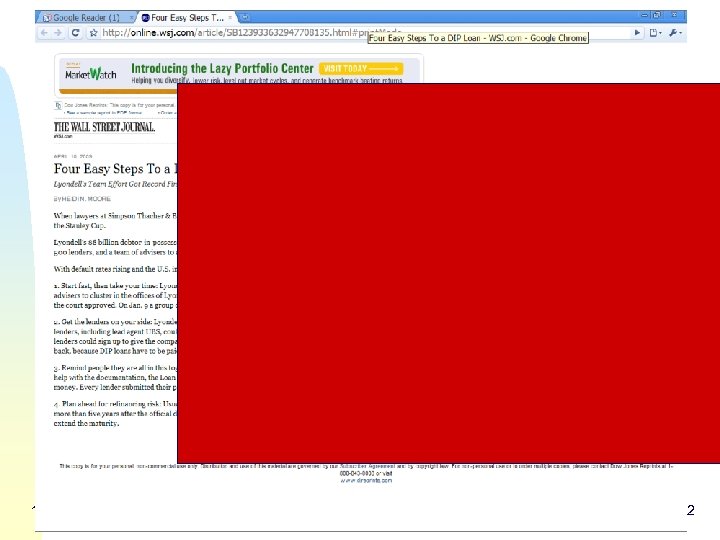Open the wrench settings menu
Viewport: 720px width, 540px height.
pyautogui.click(x=675, y=33)
